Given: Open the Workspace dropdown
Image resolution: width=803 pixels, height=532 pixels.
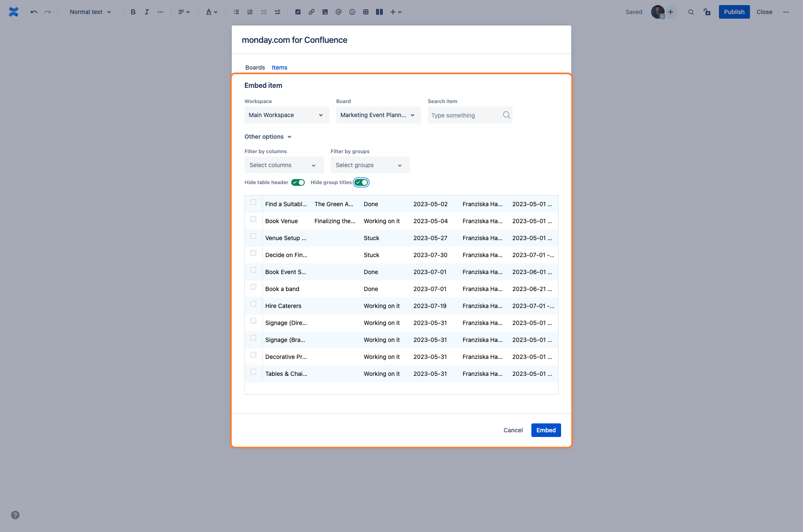Looking at the screenshot, I should [x=286, y=115].
